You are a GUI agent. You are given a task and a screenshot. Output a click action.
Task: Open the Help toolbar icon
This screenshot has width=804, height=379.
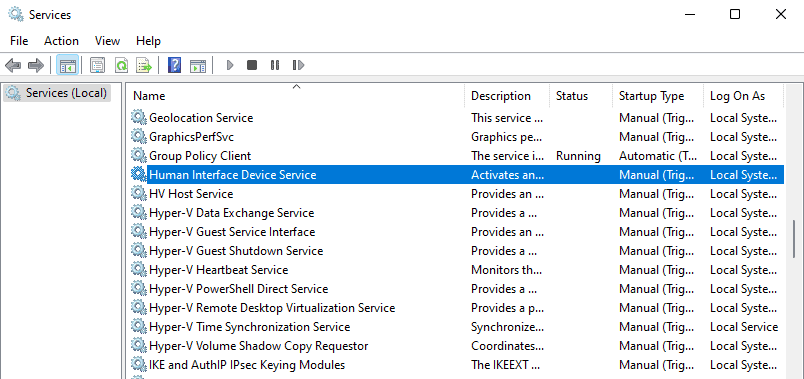pyautogui.click(x=174, y=65)
